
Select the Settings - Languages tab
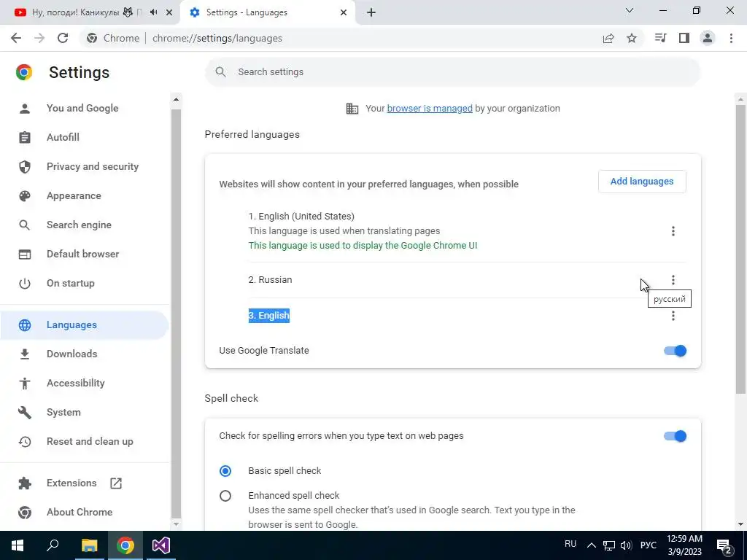coord(267,12)
